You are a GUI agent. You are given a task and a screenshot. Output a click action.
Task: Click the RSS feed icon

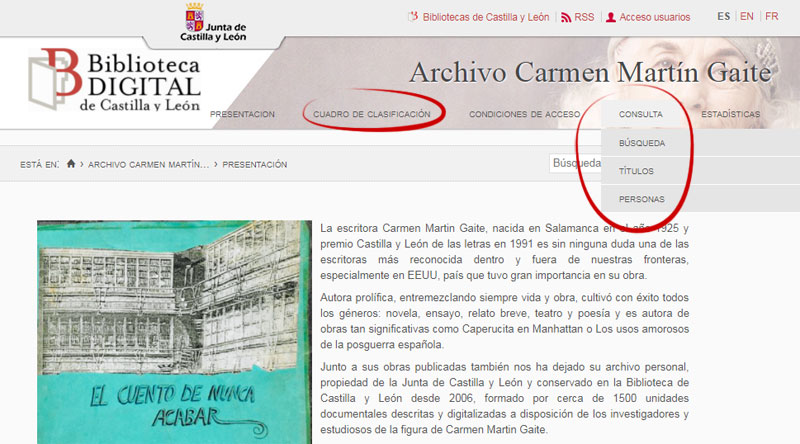click(566, 17)
